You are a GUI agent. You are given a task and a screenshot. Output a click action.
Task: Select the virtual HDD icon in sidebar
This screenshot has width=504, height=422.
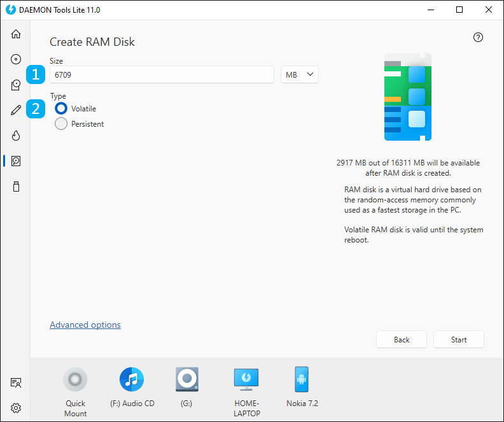click(16, 160)
